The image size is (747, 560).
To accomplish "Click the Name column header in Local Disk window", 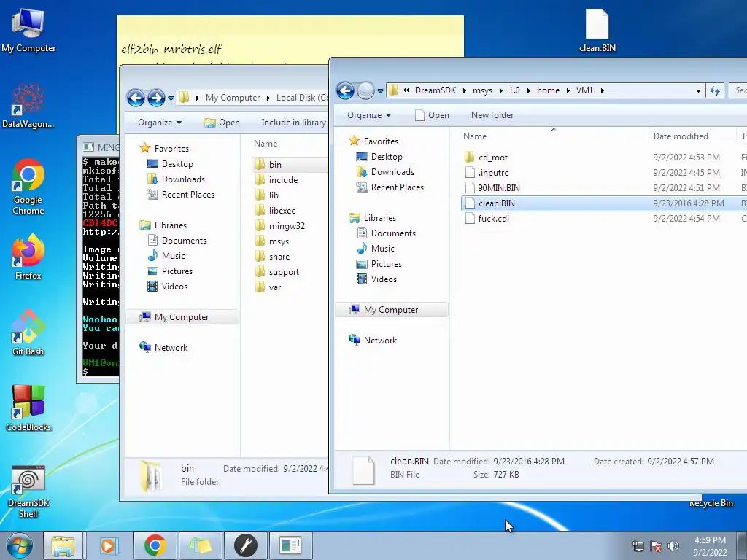I will coord(266,144).
